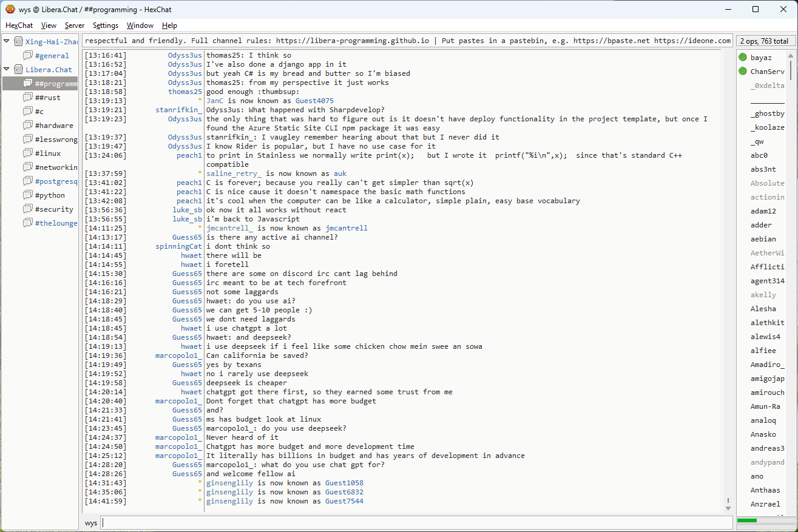The width and height of the screenshot is (798, 532).
Task: Click the green lag meter bar
Action: (747, 520)
